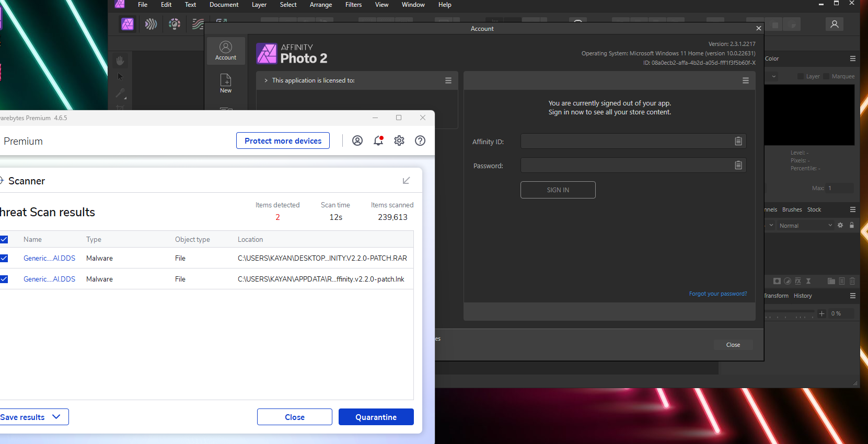The width and height of the screenshot is (868, 444).
Task: Open the Account section in the sidebar
Action: click(x=226, y=51)
